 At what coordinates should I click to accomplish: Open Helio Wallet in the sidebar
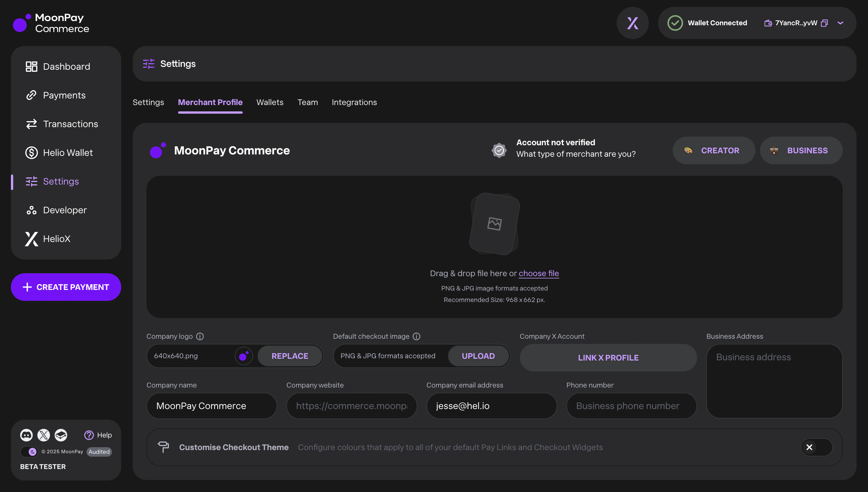67,153
